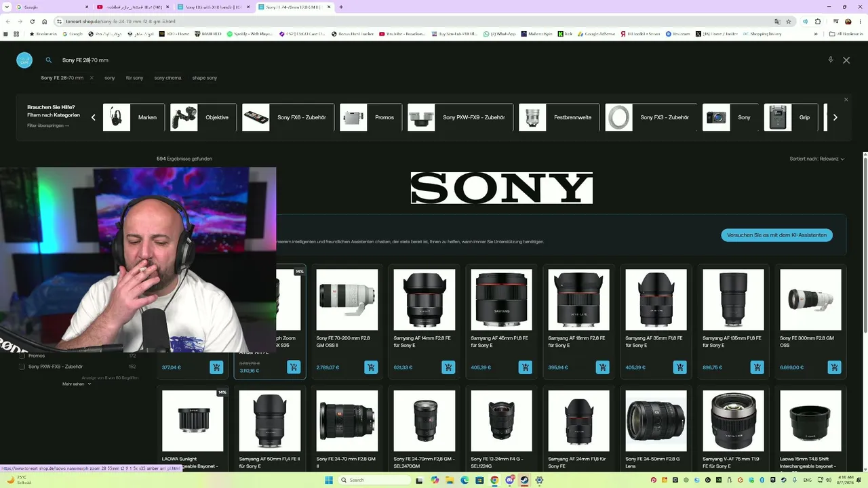Add the 377,04 € item to cart
This screenshot has height=488, width=868.
216,367
